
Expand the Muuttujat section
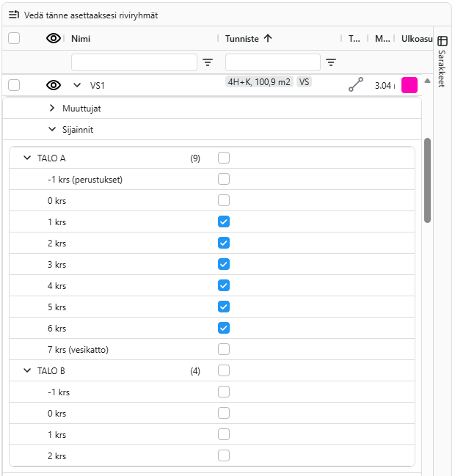click(x=52, y=108)
